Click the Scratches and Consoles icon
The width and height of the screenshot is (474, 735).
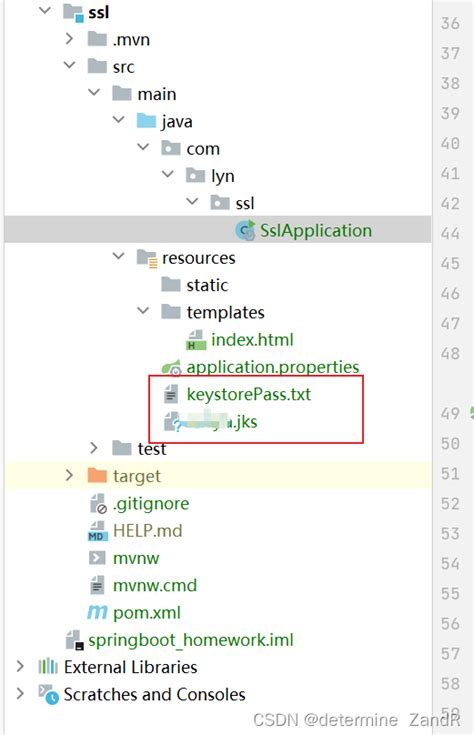click(x=48, y=694)
